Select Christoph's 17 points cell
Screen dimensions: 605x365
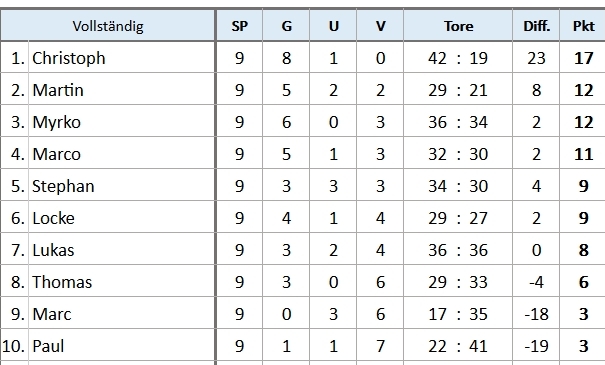583,58
